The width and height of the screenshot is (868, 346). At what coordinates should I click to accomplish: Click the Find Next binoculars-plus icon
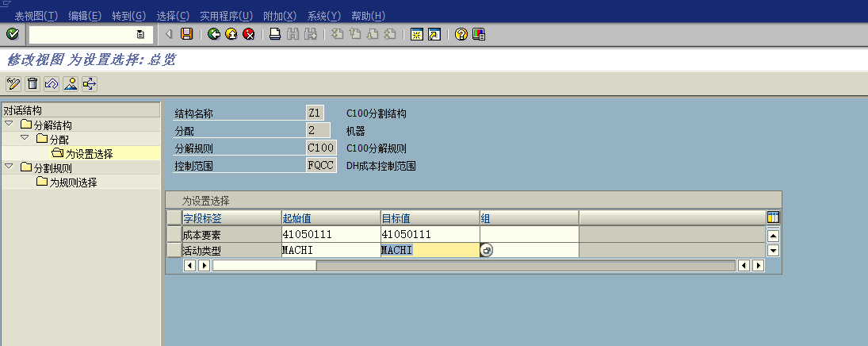311,34
